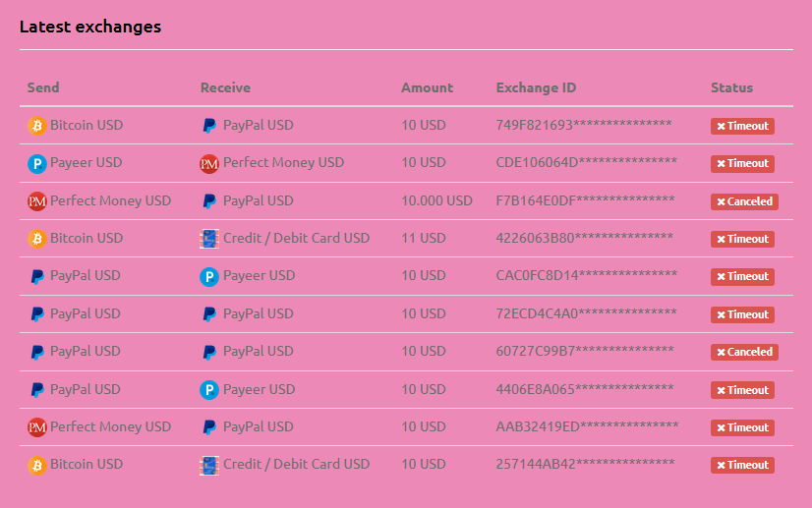Click Bitcoin icon in the last row
812x508 pixels.
click(x=36, y=465)
